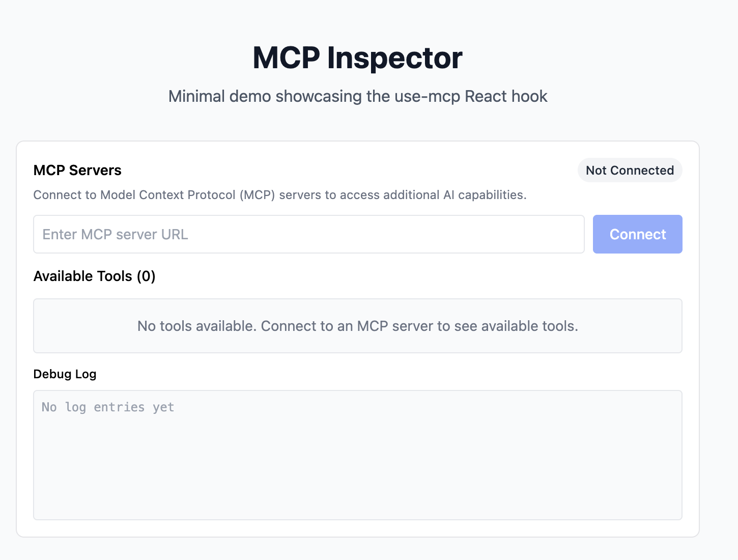Screen dimensions: 738x560
Task: Select the MCP Servers section heading
Action: click(77, 170)
